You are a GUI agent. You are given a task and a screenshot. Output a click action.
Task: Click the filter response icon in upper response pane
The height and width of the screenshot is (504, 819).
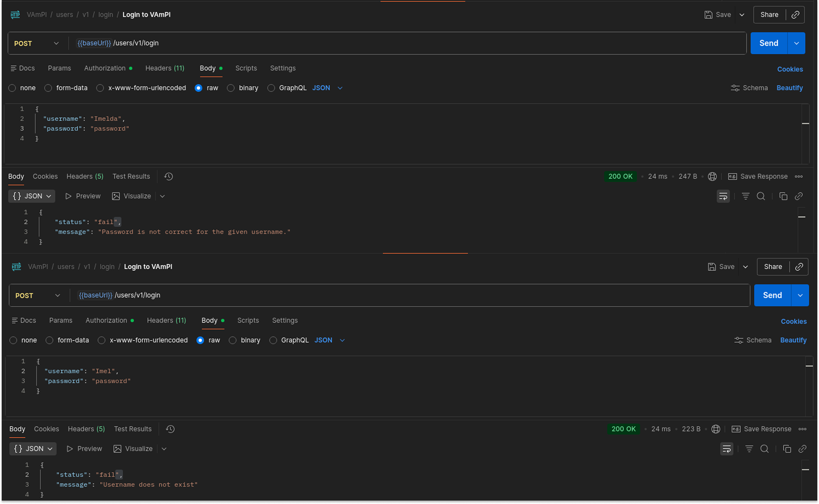pos(746,196)
